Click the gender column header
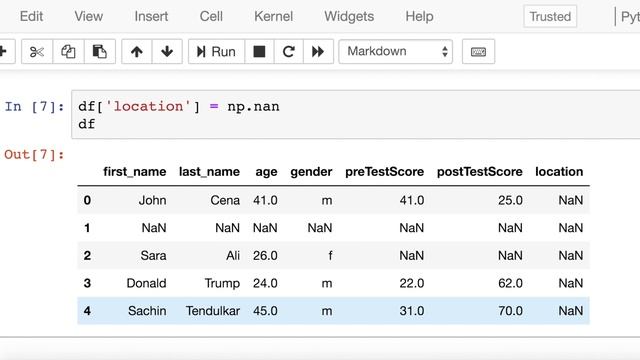This screenshot has width=640, height=360. (x=311, y=172)
